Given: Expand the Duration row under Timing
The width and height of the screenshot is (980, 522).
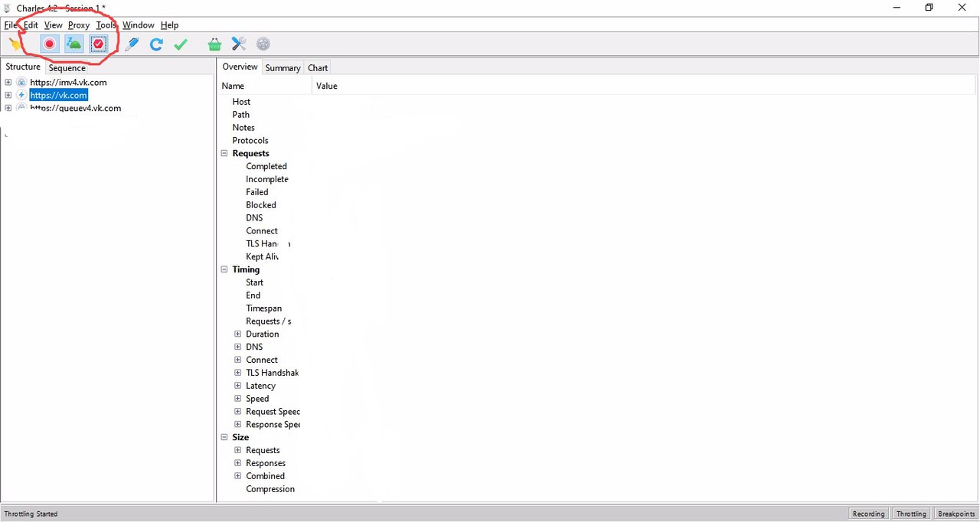Looking at the screenshot, I should click(238, 334).
